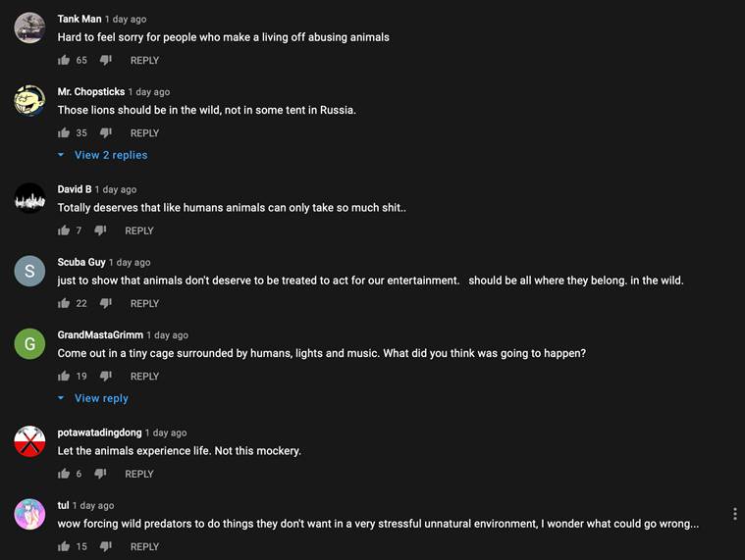Reply to Tank Man's comment
The width and height of the screenshot is (745, 560).
144,61
